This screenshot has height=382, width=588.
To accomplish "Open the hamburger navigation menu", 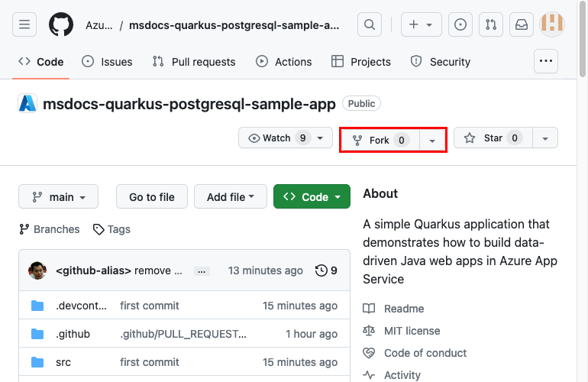I will tap(24, 24).
